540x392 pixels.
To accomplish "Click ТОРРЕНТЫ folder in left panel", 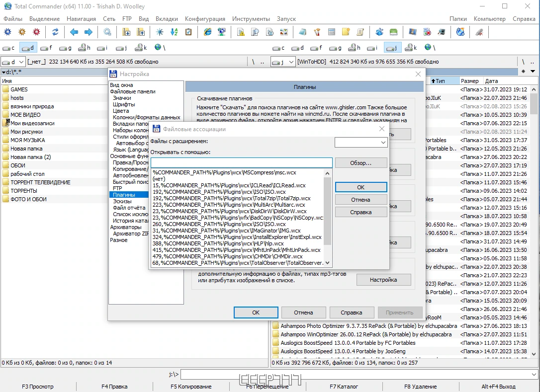I will [23, 191].
